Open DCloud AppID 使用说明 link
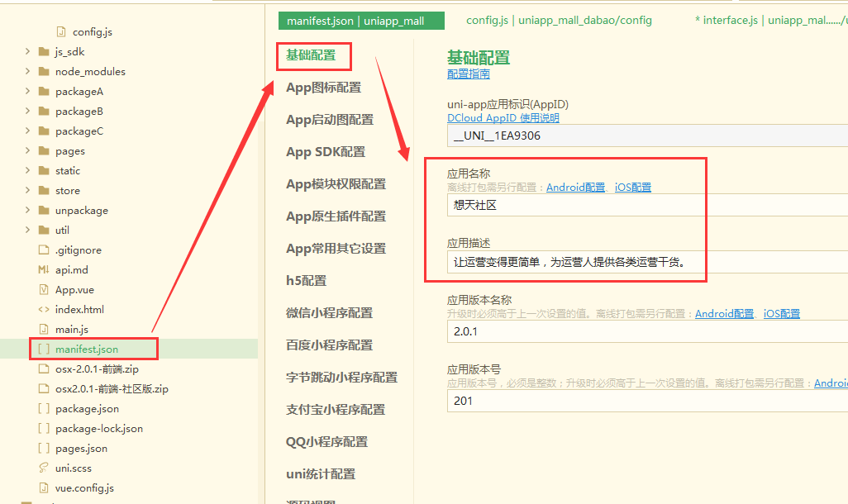The height and width of the screenshot is (504, 848). 503,118
